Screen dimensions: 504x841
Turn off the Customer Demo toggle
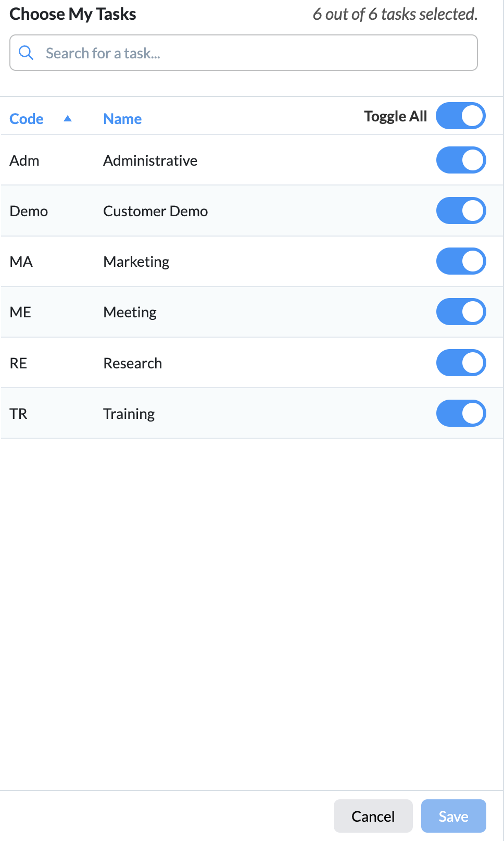(460, 211)
